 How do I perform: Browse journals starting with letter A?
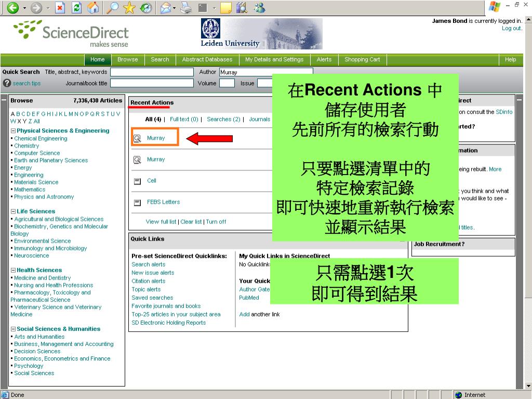12,114
